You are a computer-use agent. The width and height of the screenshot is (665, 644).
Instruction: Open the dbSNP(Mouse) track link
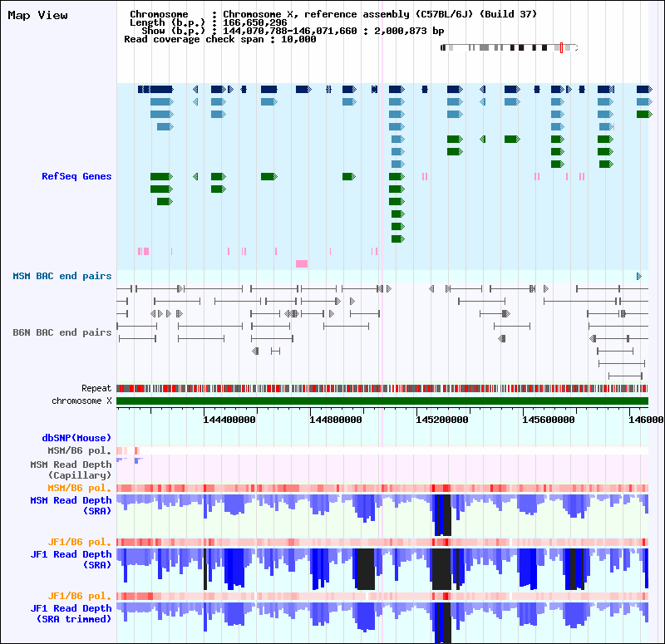click(x=76, y=438)
